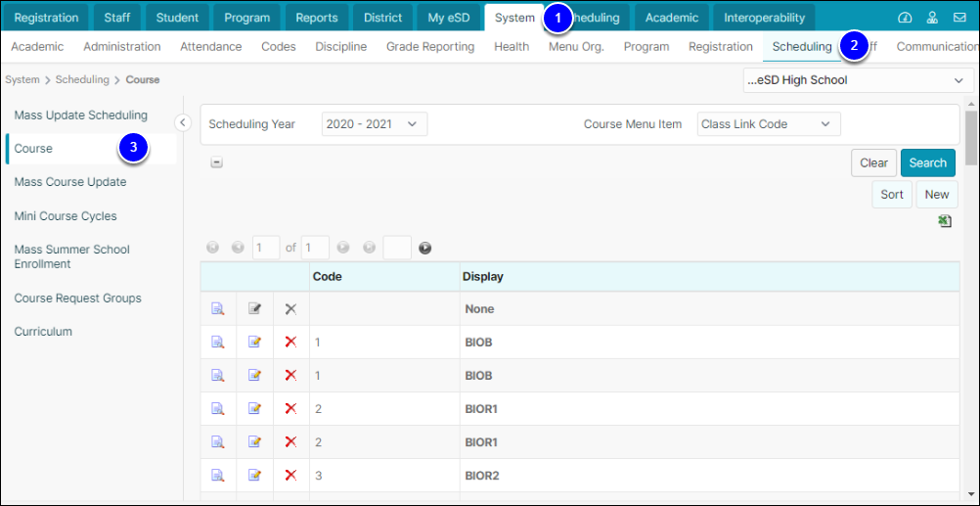Click the Display column header

point(709,276)
